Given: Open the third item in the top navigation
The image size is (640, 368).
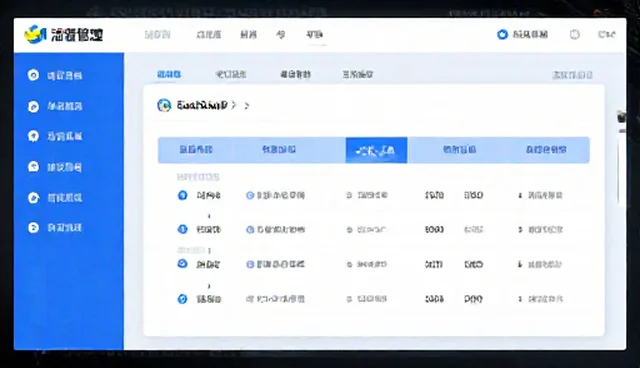Looking at the screenshot, I should click(x=248, y=35).
